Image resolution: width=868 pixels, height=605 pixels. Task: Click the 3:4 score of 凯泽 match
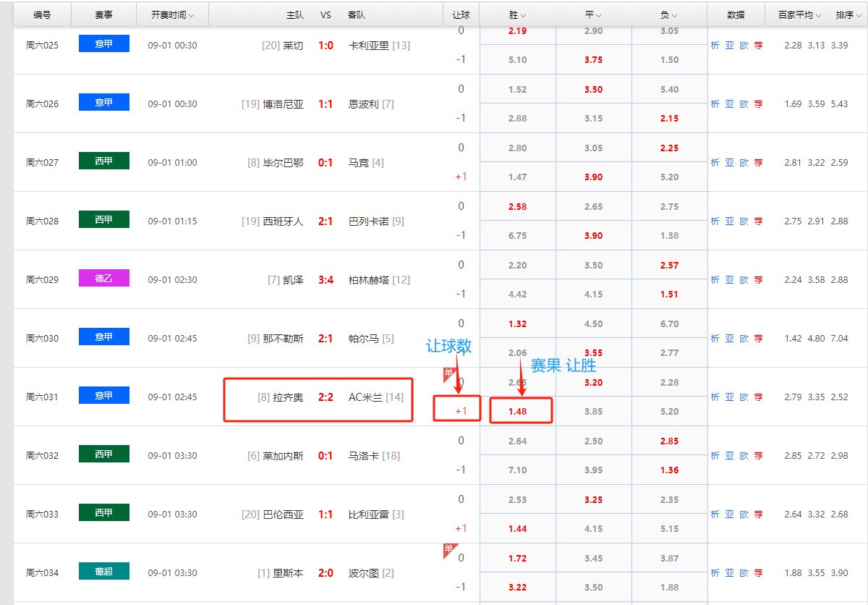click(x=325, y=279)
